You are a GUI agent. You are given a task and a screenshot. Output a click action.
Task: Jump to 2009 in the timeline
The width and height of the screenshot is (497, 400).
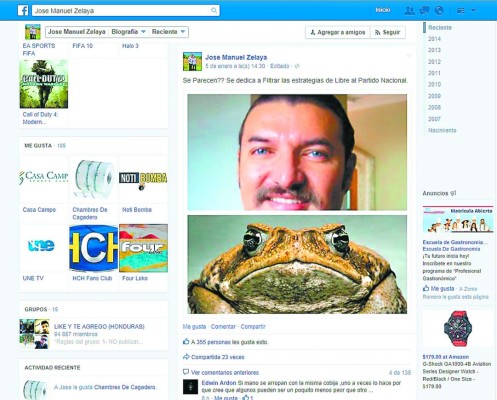(434, 96)
